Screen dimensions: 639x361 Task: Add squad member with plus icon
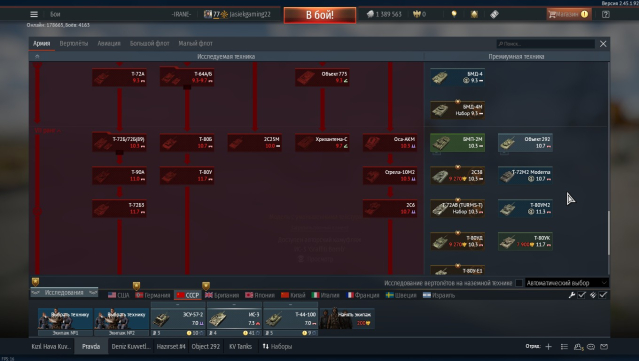[x=549, y=347]
